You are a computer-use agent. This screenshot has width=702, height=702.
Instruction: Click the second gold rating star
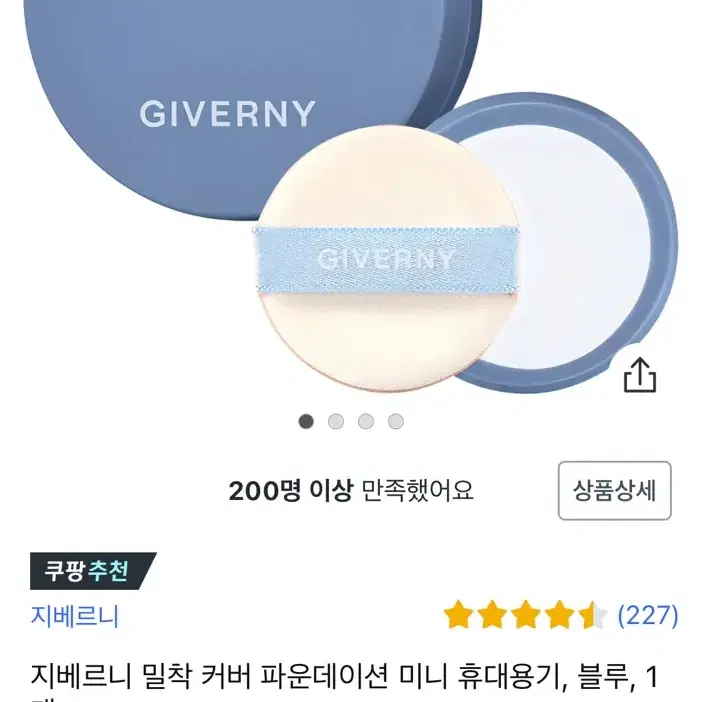tap(492, 615)
